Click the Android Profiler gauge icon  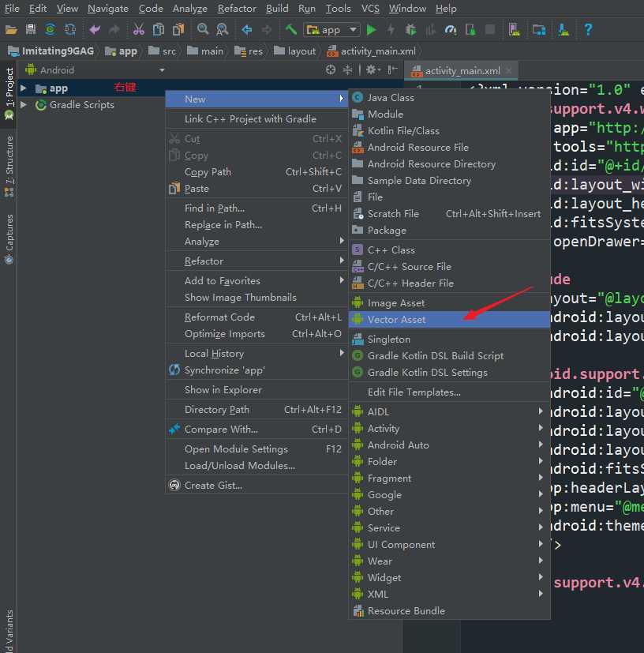click(x=451, y=29)
